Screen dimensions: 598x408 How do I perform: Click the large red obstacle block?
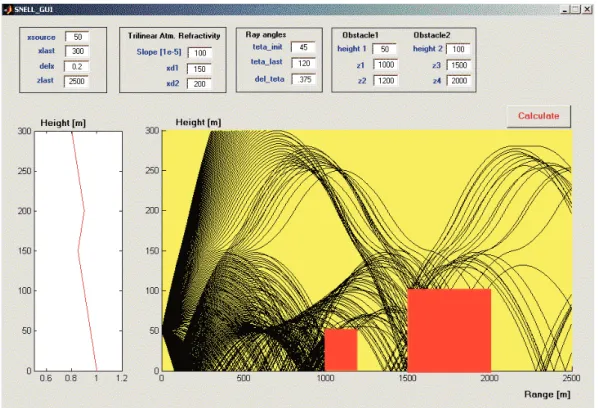[449, 330]
